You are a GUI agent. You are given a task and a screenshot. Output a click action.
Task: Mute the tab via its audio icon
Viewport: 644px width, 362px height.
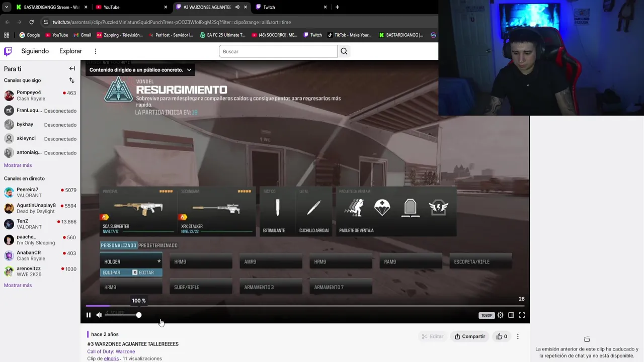pyautogui.click(x=237, y=7)
